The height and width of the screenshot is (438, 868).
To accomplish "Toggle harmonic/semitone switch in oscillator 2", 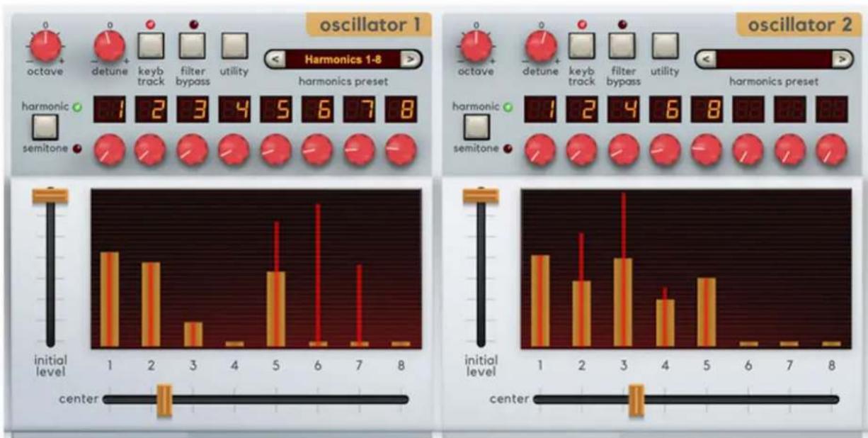I will [x=476, y=128].
